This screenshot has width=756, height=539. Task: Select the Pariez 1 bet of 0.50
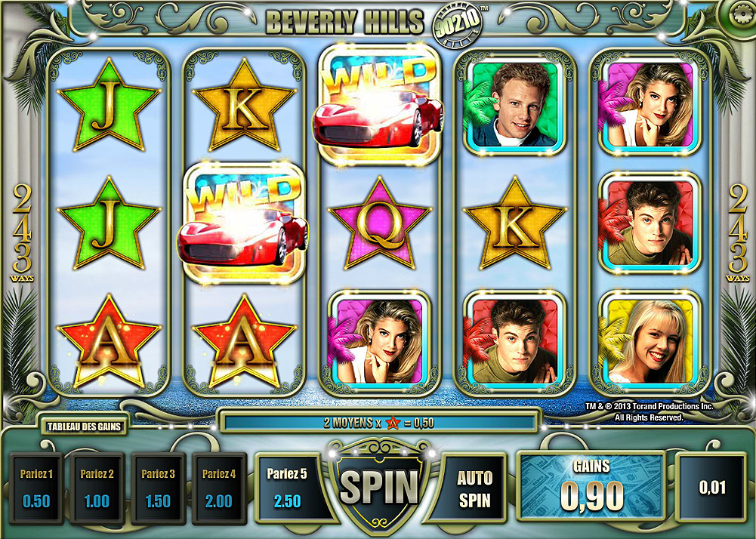(37, 488)
